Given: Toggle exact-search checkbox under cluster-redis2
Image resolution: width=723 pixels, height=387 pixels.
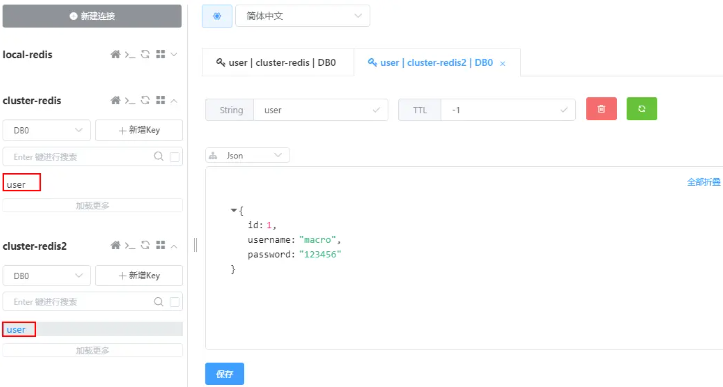Looking at the screenshot, I should (175, 302).
